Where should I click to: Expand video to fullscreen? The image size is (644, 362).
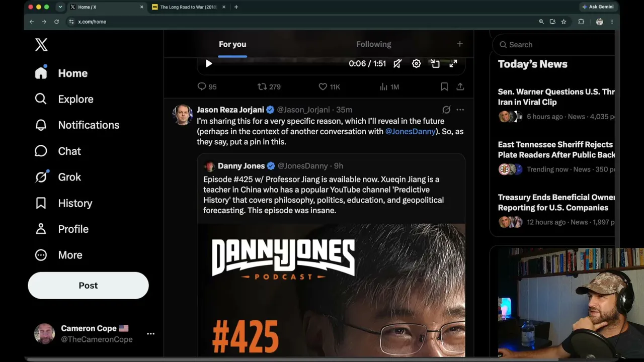tap(453, 64)
